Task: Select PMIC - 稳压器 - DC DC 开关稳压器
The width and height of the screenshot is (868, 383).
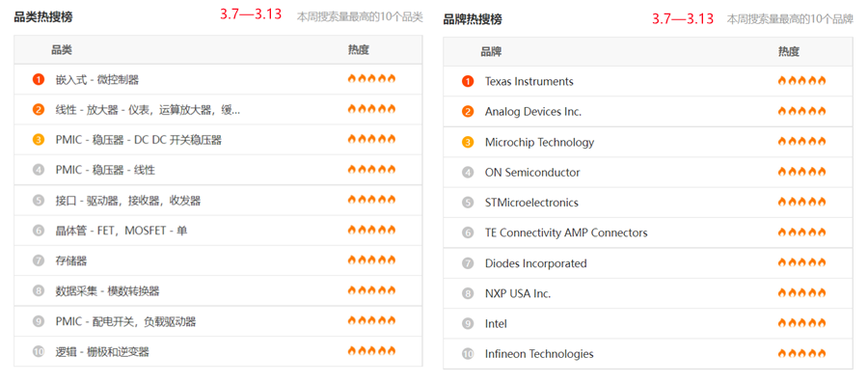Action: click(x=138, y=140)
